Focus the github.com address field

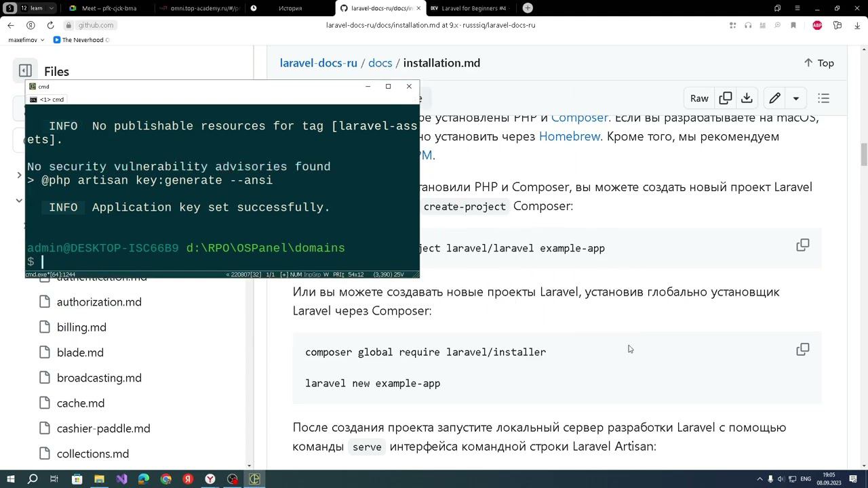pyautogui.click(x=96, y=25)
